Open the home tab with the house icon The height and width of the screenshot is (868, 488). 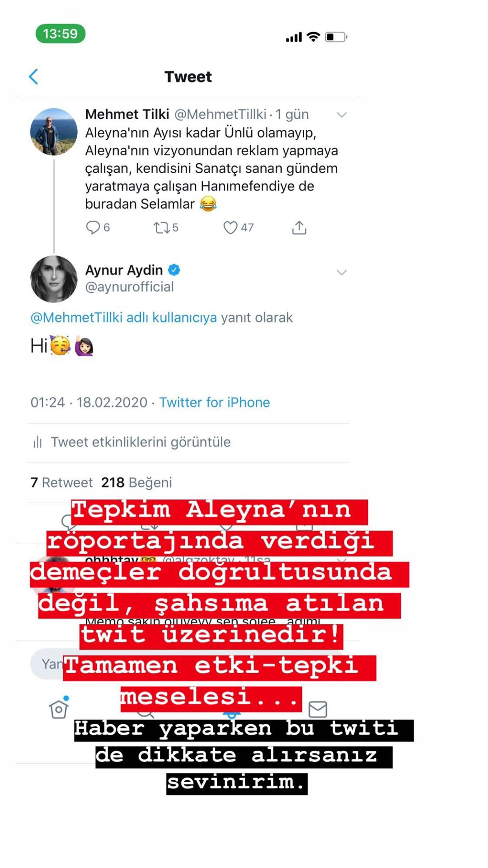click(59, 708)
